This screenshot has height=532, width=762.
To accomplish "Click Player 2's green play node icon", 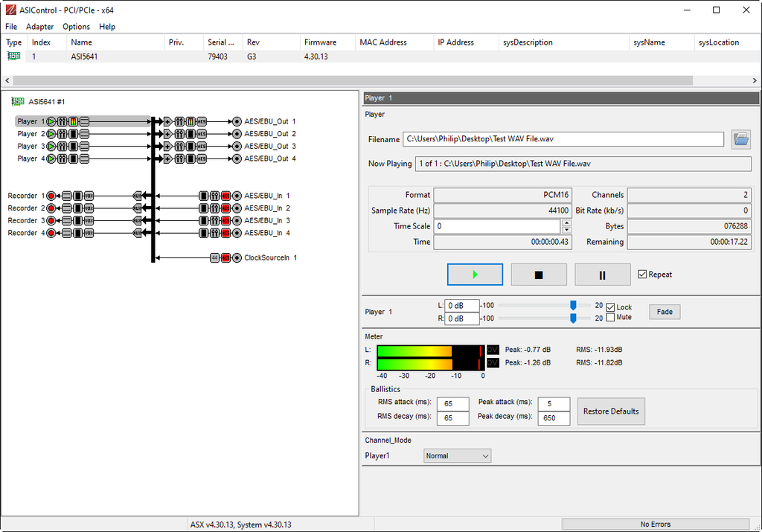I will pos(51,134).
